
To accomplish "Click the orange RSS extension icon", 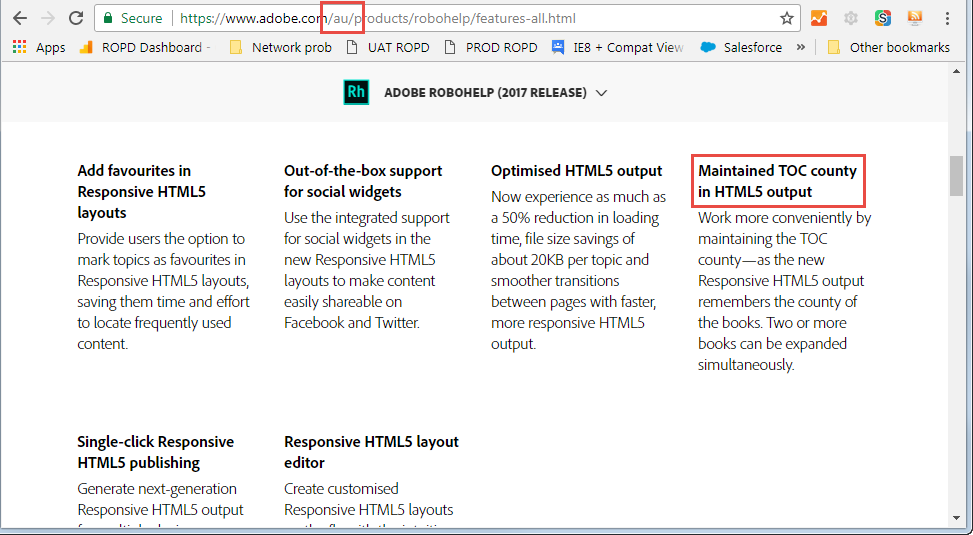I will (x=915, y=18).
